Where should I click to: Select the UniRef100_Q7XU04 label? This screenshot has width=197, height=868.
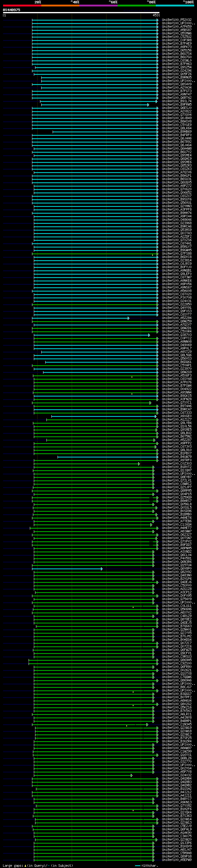(x=177, y=115)
